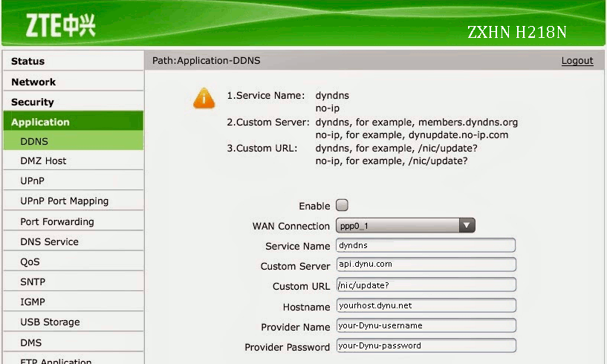Click the '1.Service Name:' help label

coord(265,96)
